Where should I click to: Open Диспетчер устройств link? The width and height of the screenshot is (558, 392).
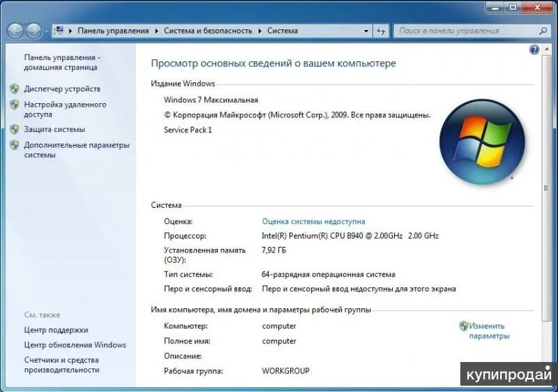[62, 89]
